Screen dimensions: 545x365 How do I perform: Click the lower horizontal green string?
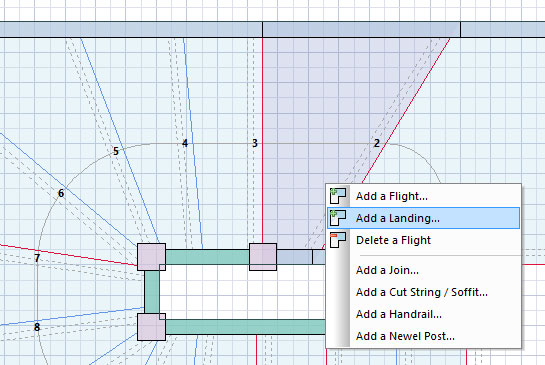point(245,327)
